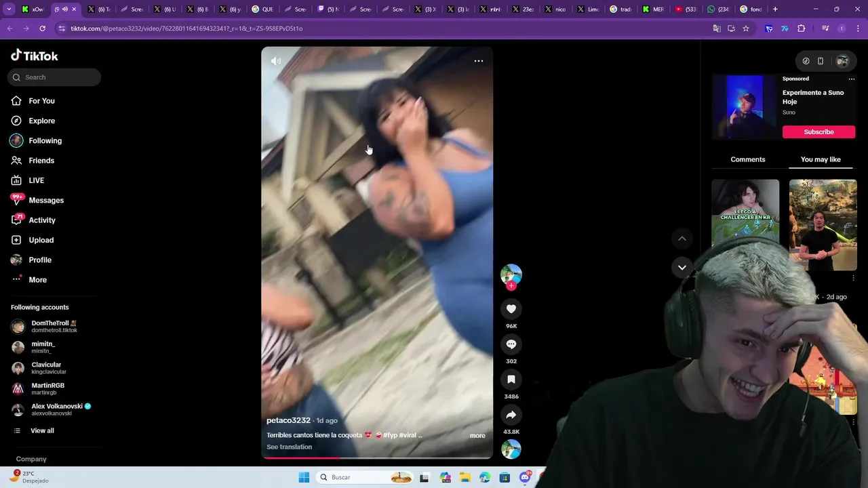
Task: Switch to the Comments tab
Action: coord(748,159)
